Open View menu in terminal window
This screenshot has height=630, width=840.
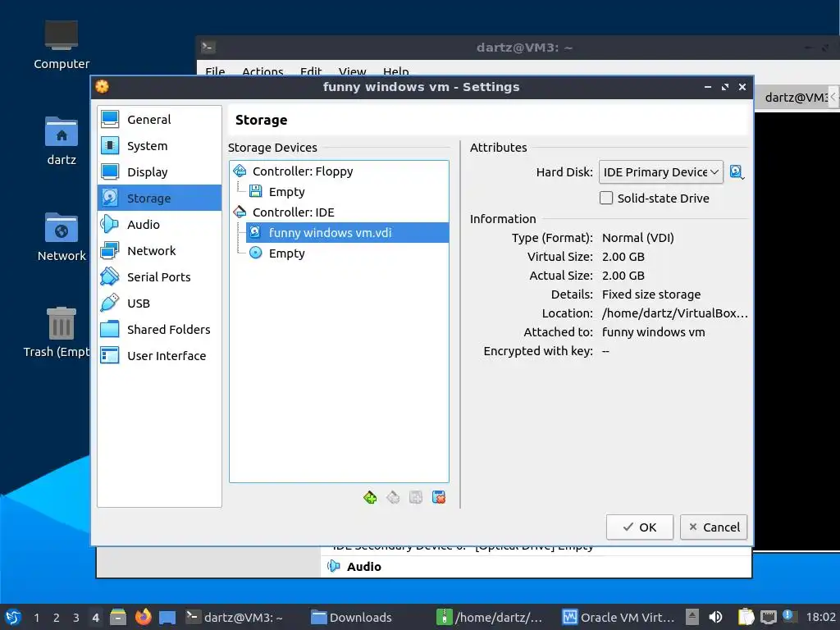[352, 71]
